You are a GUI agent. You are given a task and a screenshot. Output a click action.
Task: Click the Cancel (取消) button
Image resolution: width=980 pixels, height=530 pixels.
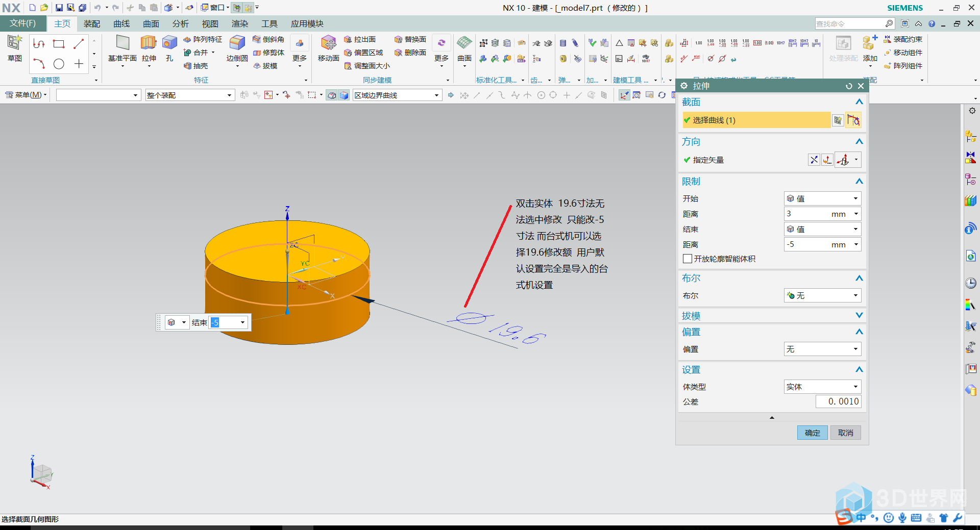coord(845,433)
